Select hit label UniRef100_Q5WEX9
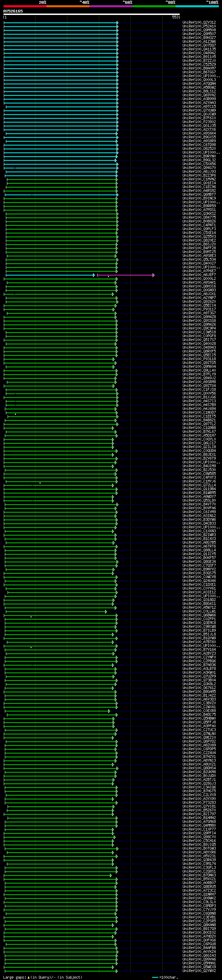Screen dimensions: 222x980 pos(199,967)
